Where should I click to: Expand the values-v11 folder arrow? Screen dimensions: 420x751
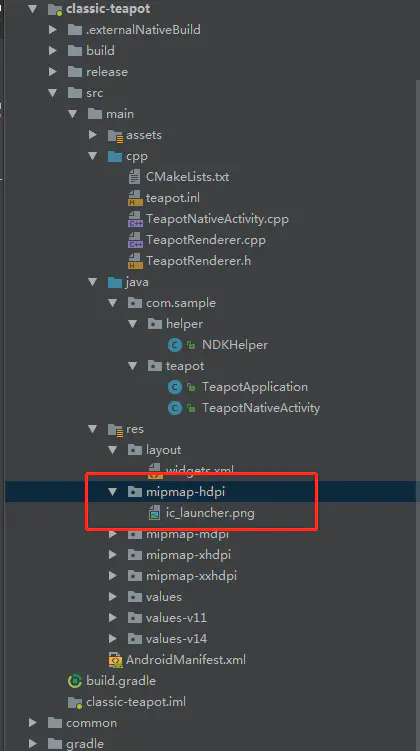(x=113, y=618)
